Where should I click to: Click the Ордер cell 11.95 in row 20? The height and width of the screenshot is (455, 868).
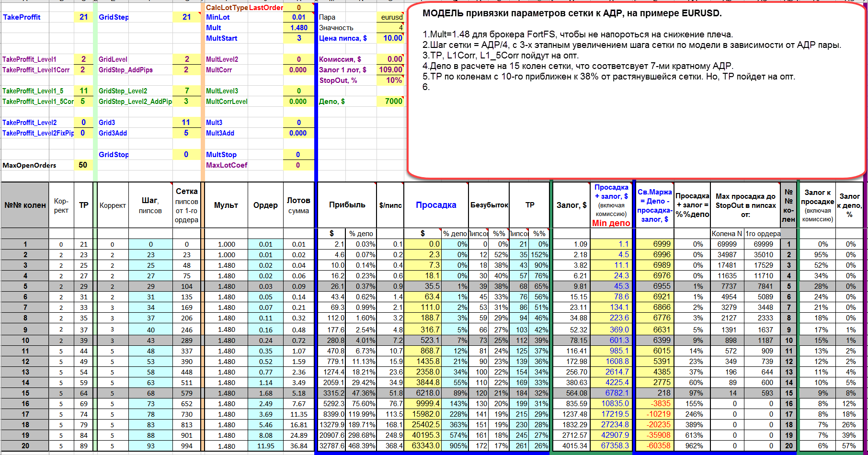pyautogui.click(x=266, y=446)
